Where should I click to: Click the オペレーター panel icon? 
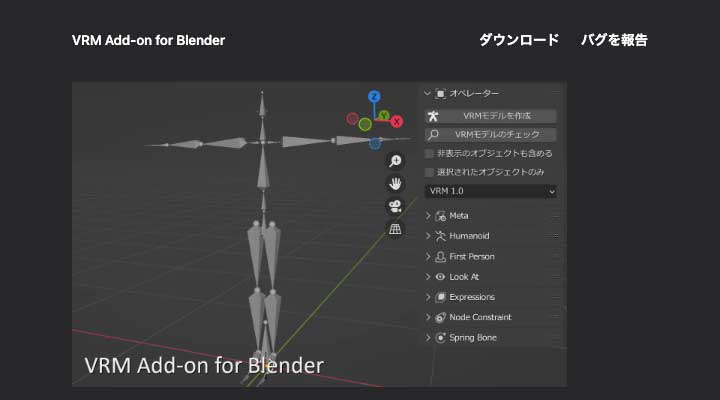(x=440, y=94)
